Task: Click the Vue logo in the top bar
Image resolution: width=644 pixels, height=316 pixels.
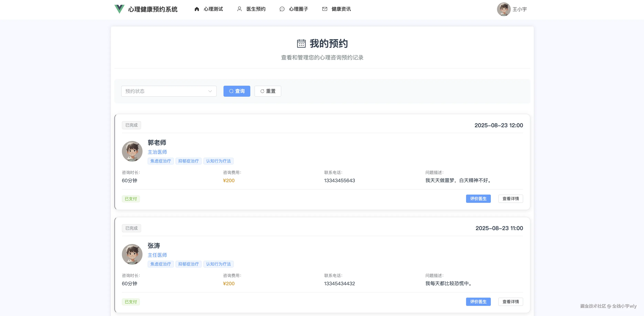Action: coord(119,9)
